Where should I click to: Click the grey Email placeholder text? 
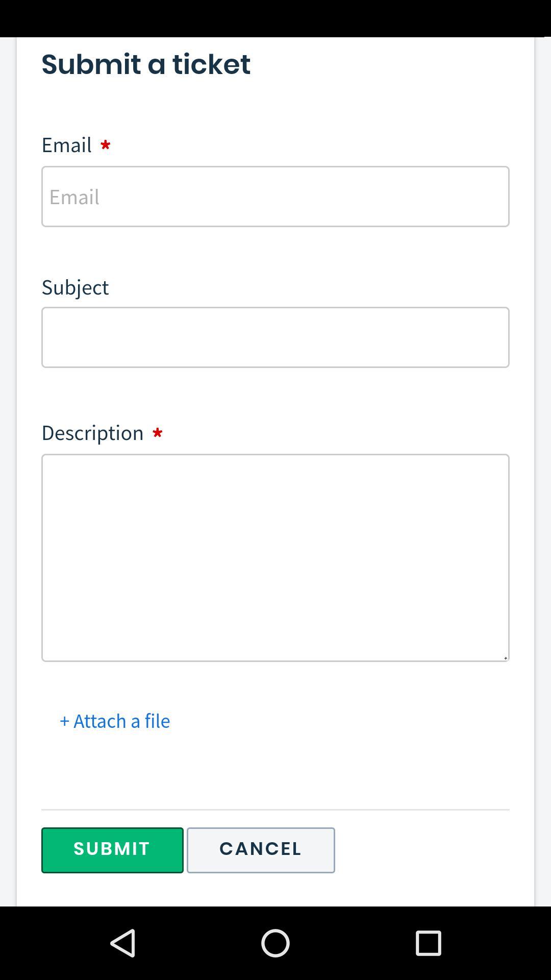pyautogui.click(x=74, y=197)
